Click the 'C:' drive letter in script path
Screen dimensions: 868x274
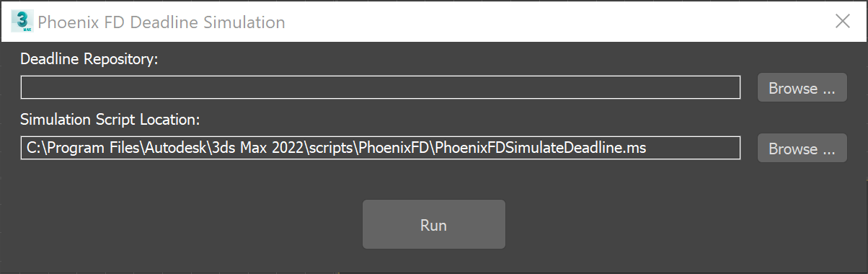click(x=34, y=149)
